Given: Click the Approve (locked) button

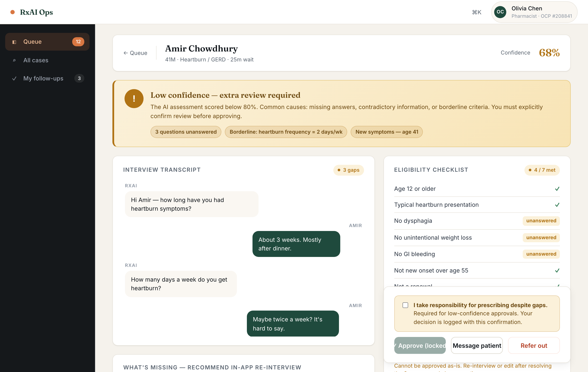Looking at the screenshot, I should (x=420, y=345).
